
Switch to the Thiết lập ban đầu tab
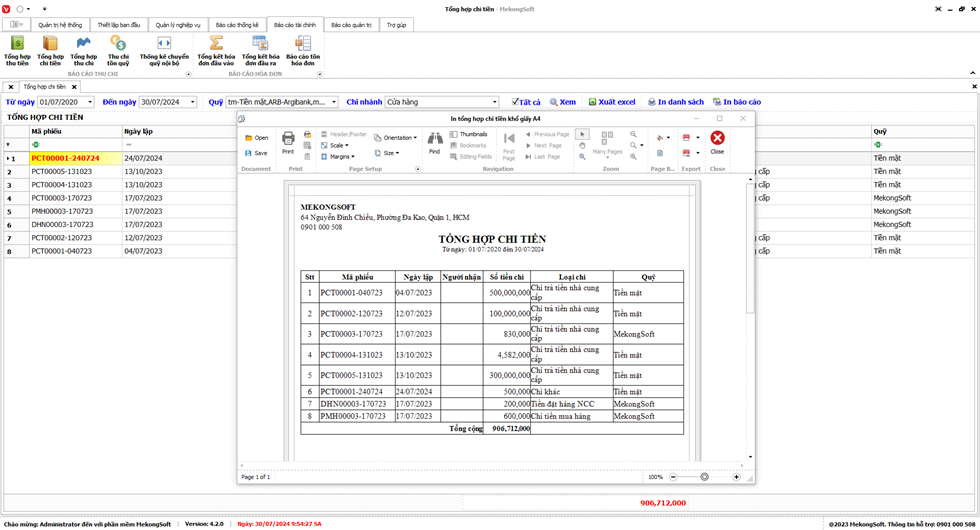click(119, 25)
